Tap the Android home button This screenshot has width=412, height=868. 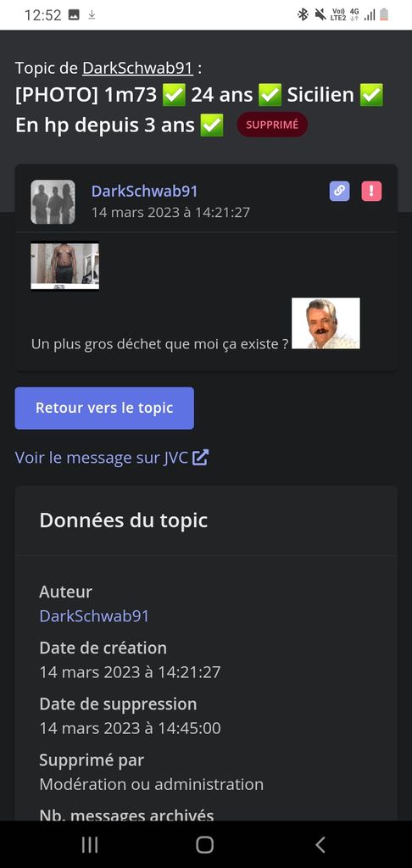tap(205, 844)
